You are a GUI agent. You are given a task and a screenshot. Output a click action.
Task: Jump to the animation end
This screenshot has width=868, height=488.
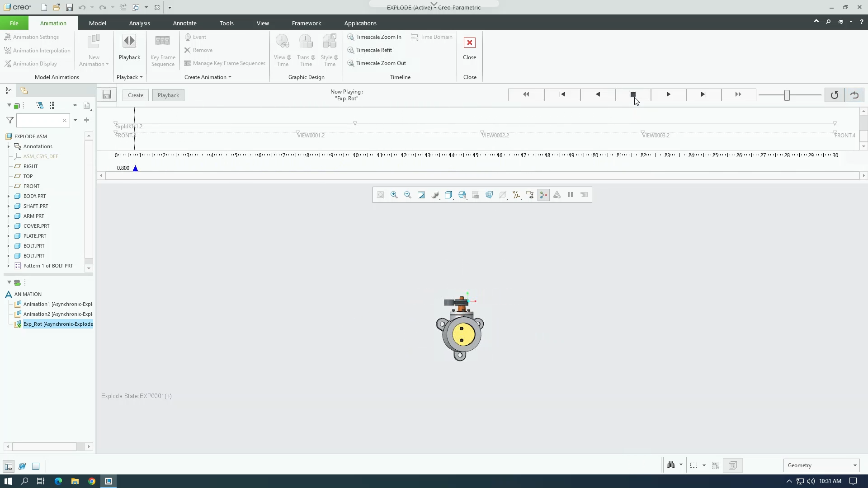[703, 94]
